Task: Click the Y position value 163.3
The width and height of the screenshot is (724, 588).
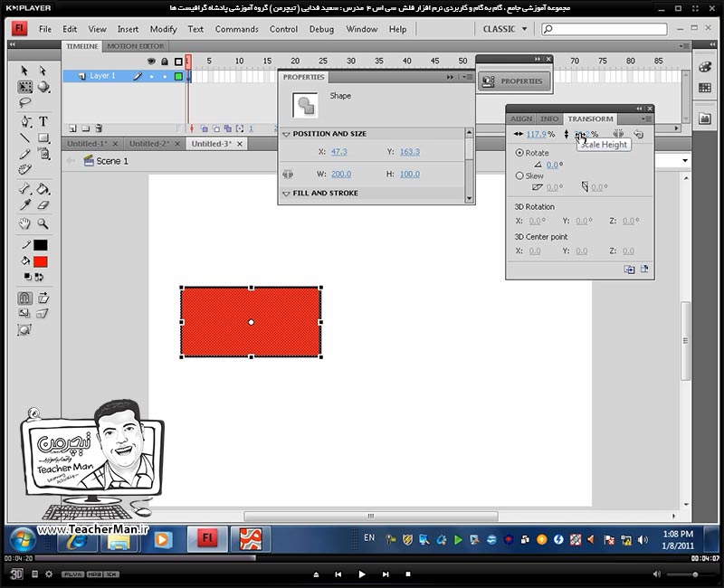Action: click(410, 152)
